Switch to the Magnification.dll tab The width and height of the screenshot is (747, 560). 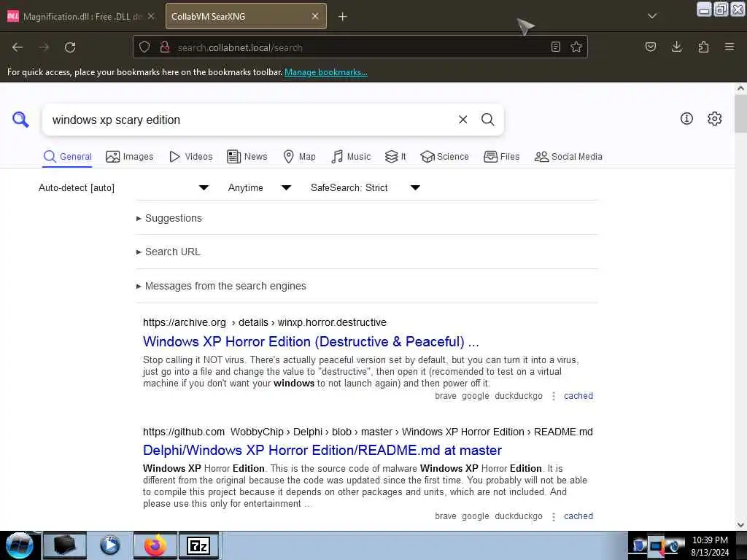point(81,17)
